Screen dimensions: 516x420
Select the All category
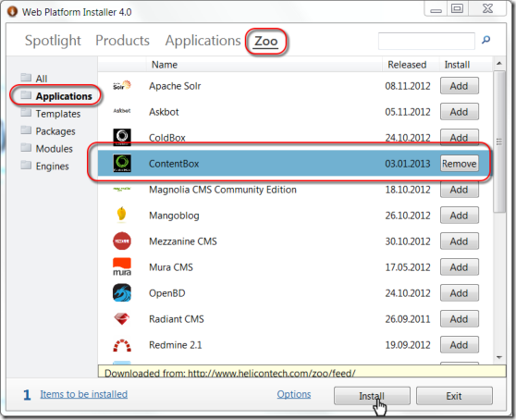[42, 79]
